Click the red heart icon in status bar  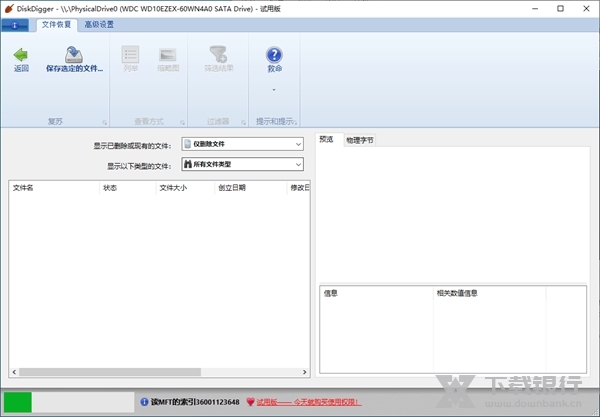250,402
